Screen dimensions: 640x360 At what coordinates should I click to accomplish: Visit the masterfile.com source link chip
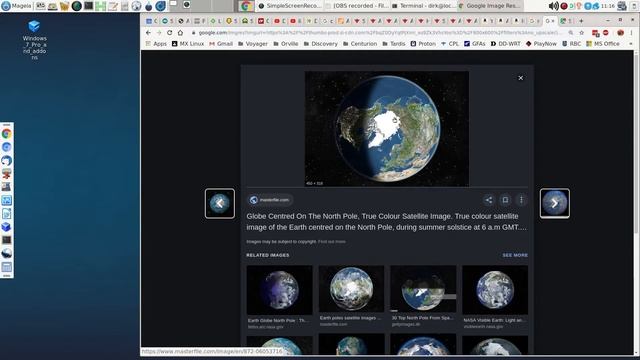click(x=270, y=200)
